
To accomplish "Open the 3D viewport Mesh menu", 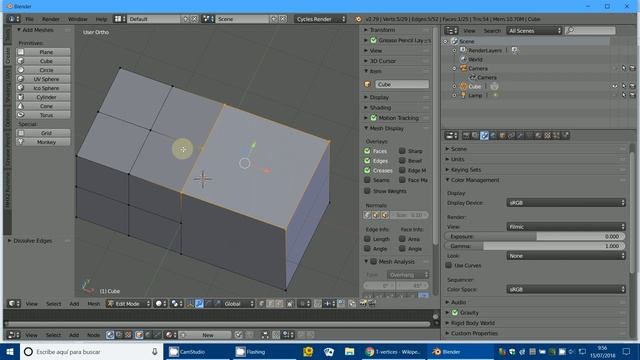I will point(93,304).
